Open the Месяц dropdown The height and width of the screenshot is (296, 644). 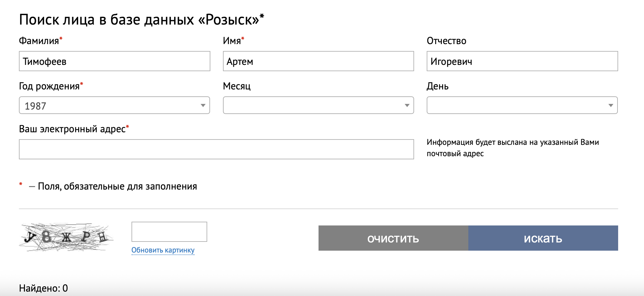318,105
